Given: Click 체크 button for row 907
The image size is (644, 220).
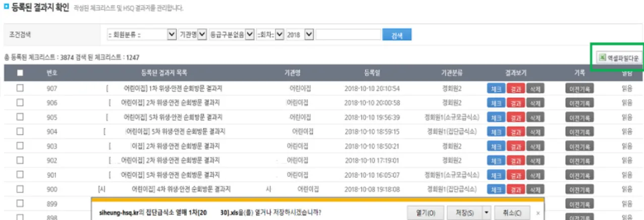Looking at the screenshot, I should (x=496, y=89).
